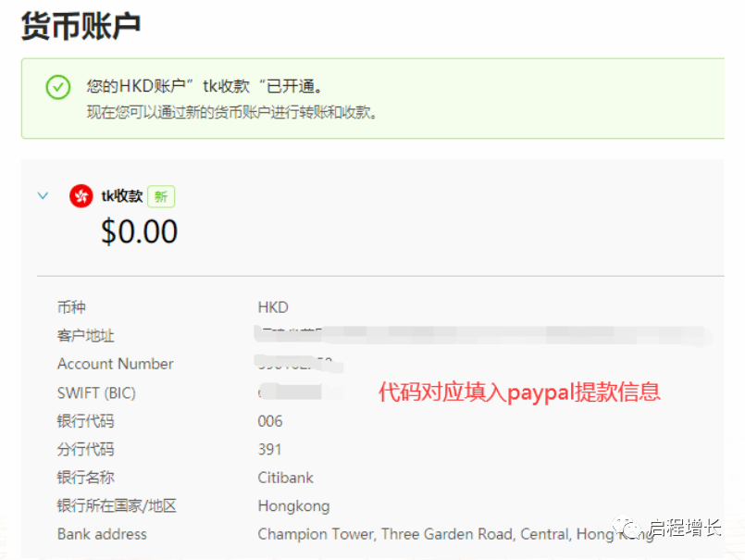Viewport: 745px width, 560px height.
Task: Collapse the tk收款 account chevron
Action: 43,196
